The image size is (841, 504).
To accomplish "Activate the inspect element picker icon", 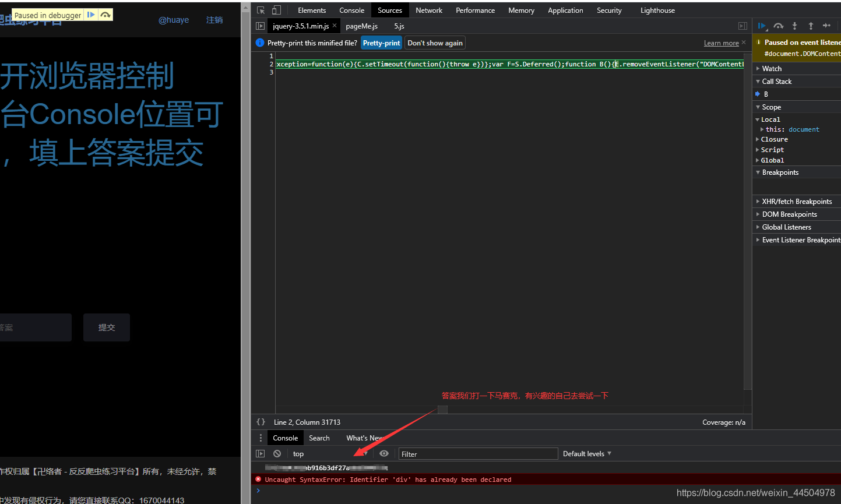I will click(261, 10).
